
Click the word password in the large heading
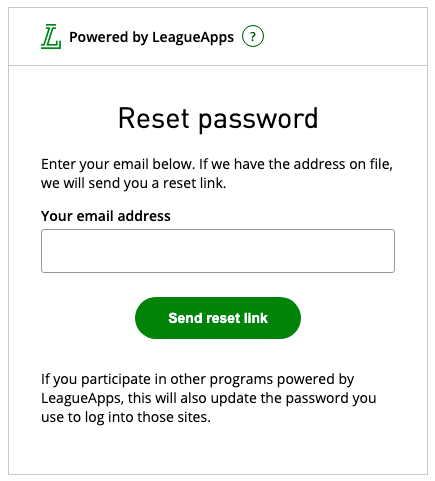259,120
